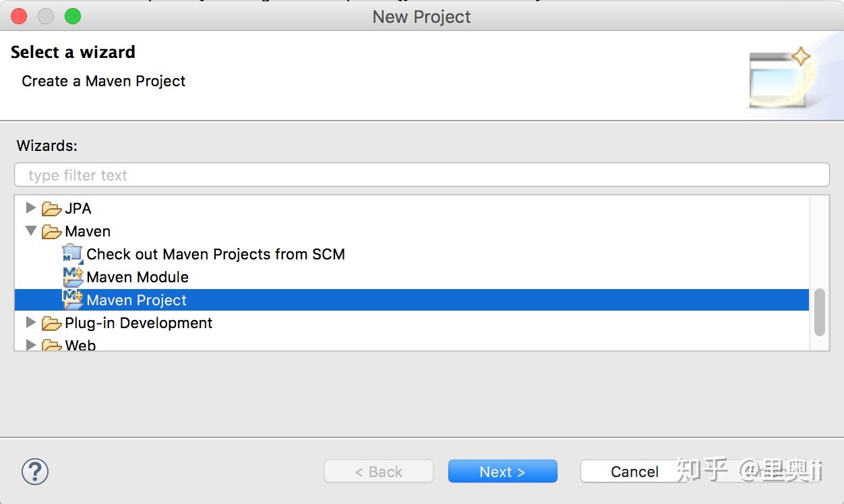Collapse the Maven category
This screenshot has height=504, width=844.
(31, 230)
